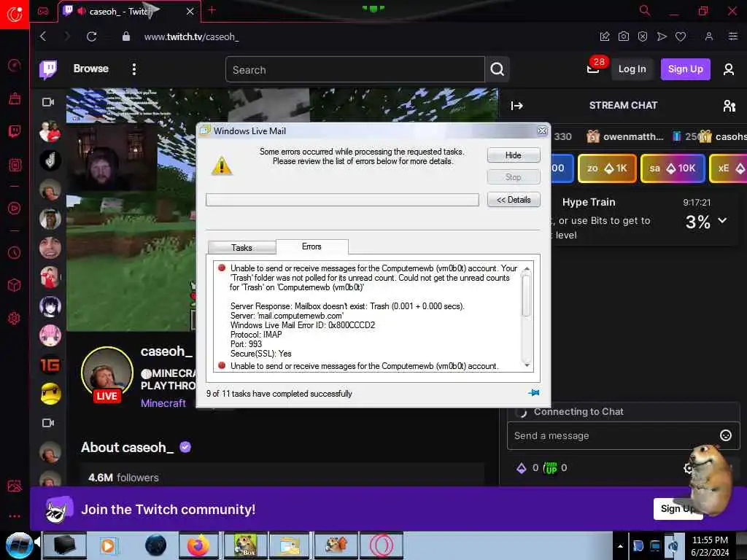Open the Minecraft category link
The width and height of the screenshot is (747, 560).
(x=163, y=403)
